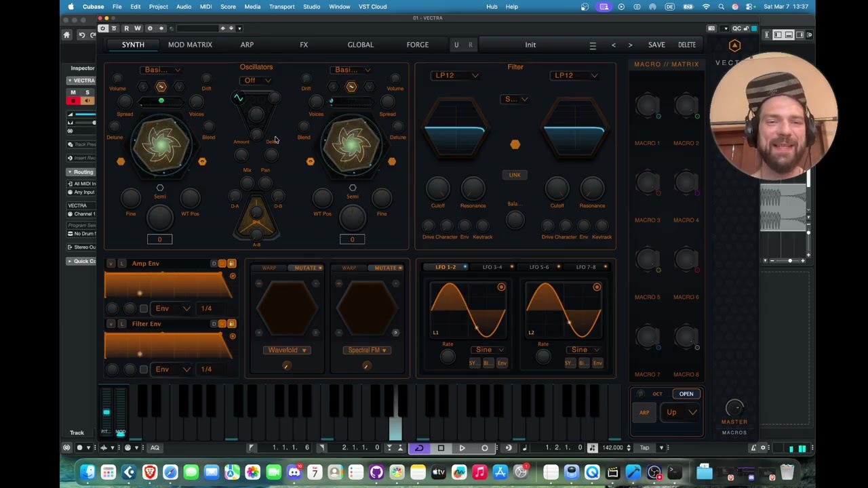This screenshot has height=488, width=868.
Task: Click the plugin activate power icon
Action: (102, 28)
